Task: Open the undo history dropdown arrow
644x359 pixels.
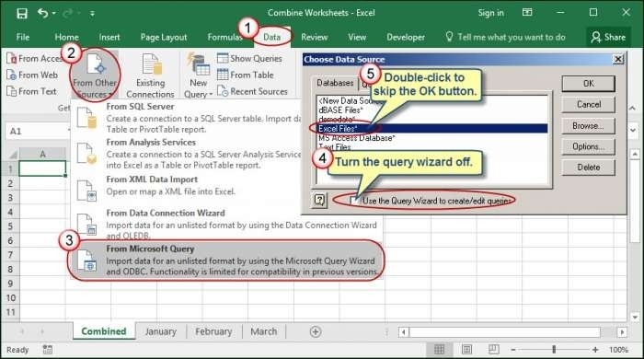Action: tap(53, 14)
